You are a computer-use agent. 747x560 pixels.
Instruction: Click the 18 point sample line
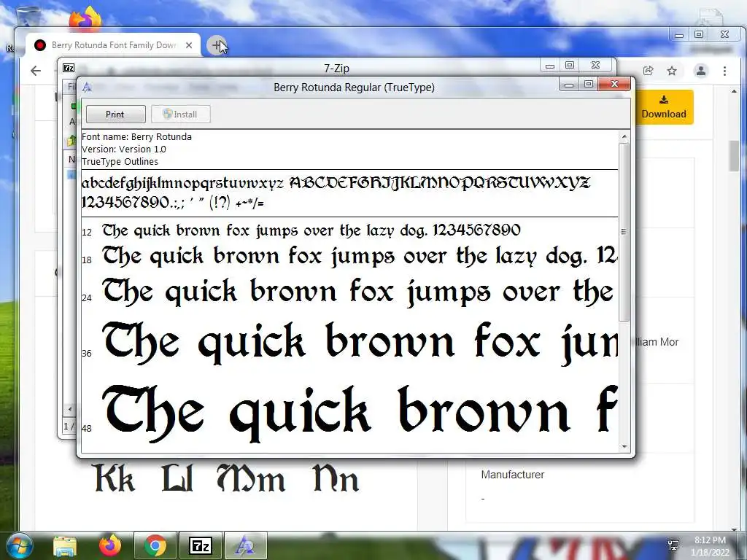[360, 256]
